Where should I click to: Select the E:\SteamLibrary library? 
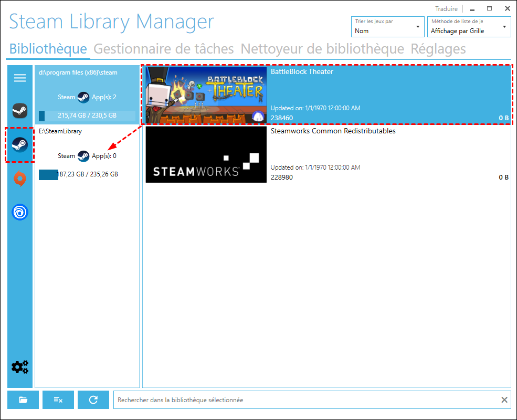point(87,153)
